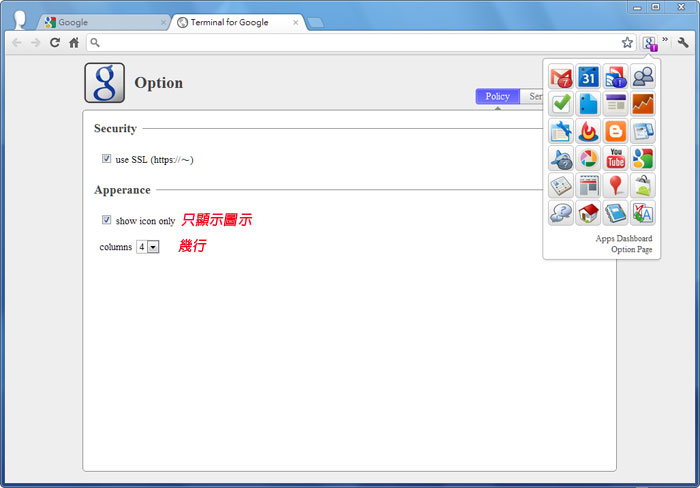Open the colorful Google Buzz icon

pos(643,158)
